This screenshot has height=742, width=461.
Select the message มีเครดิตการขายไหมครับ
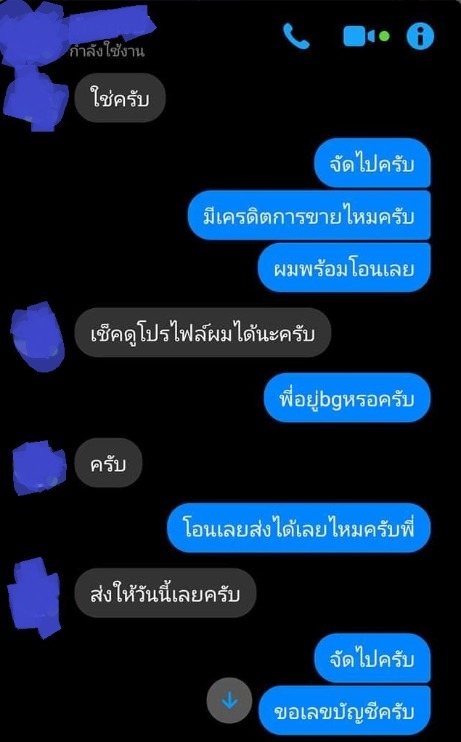[309, 215]
